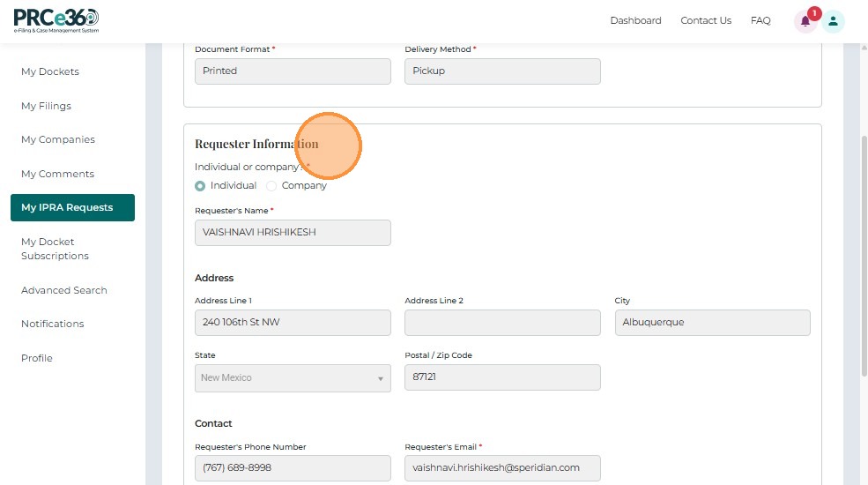The width and height of the screenshot is (868, 485).
Task: Open the Contact Us link
Action: pyautogui.click(x=706, y=20)
